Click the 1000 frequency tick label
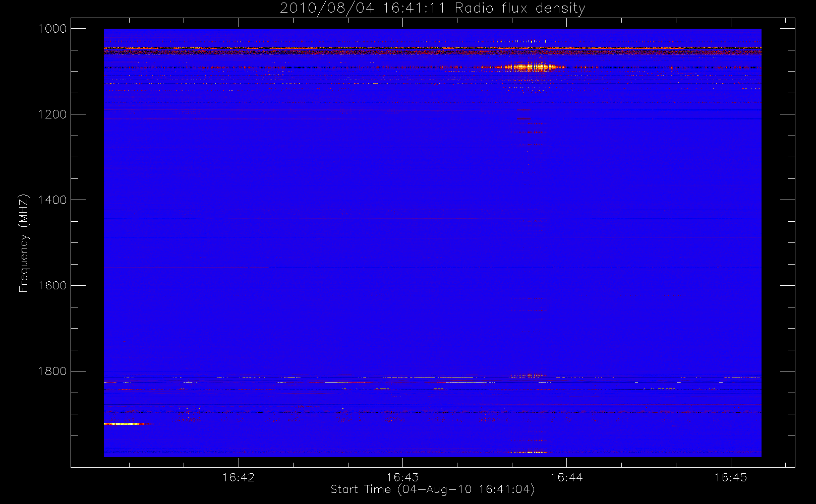The width and height of the screenshot is (816, 504). pos(52,29)
